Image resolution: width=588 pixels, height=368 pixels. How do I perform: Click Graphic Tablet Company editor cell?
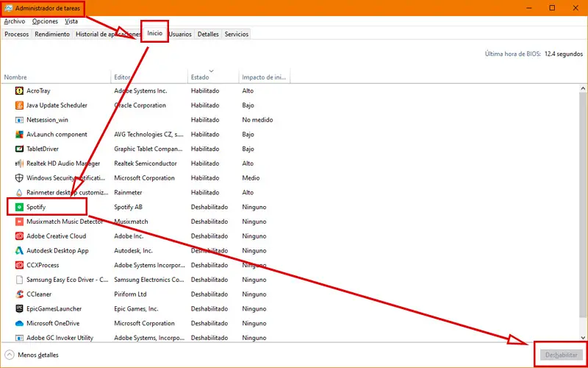(x=148, y=149)
